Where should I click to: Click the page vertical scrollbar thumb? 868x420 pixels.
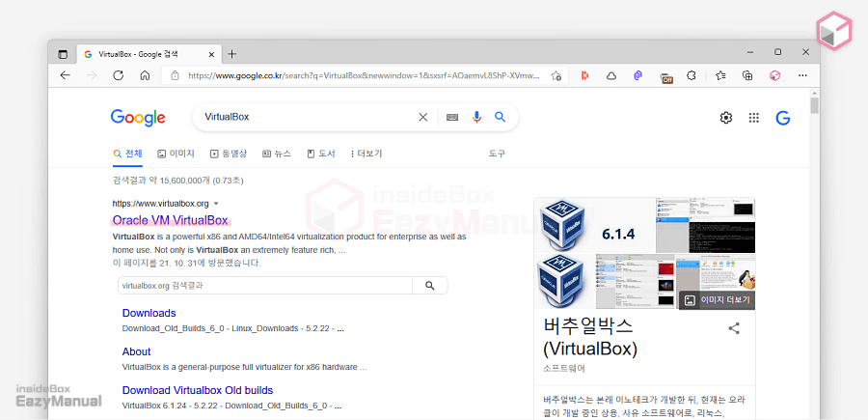[814, 105]
